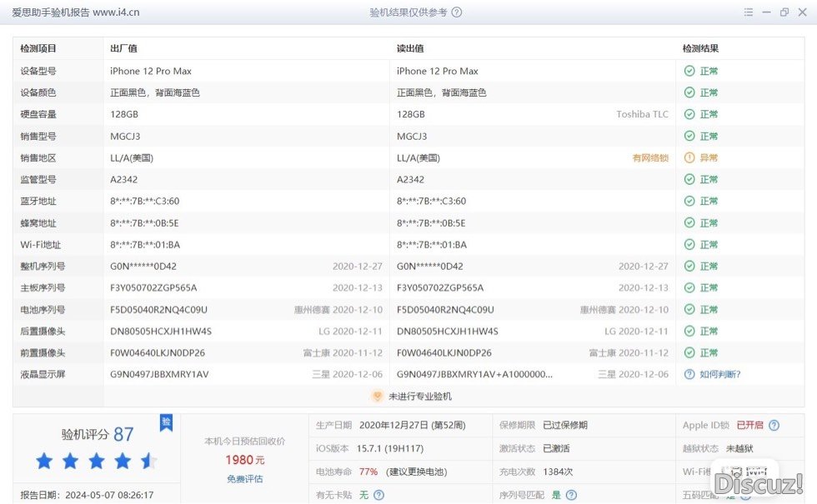Click the red 已开启 Apple ID lock status
This screenshot has height=504, width=817.
coord(749,426)
